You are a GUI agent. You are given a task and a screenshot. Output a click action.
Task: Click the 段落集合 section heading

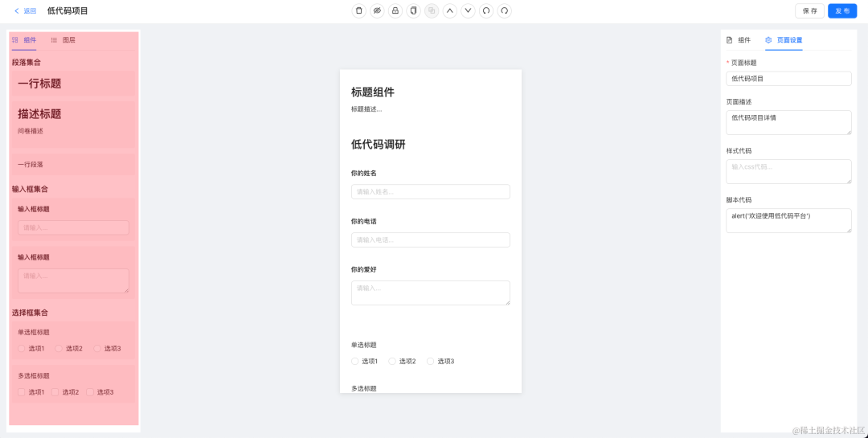(x=27, y=63)
